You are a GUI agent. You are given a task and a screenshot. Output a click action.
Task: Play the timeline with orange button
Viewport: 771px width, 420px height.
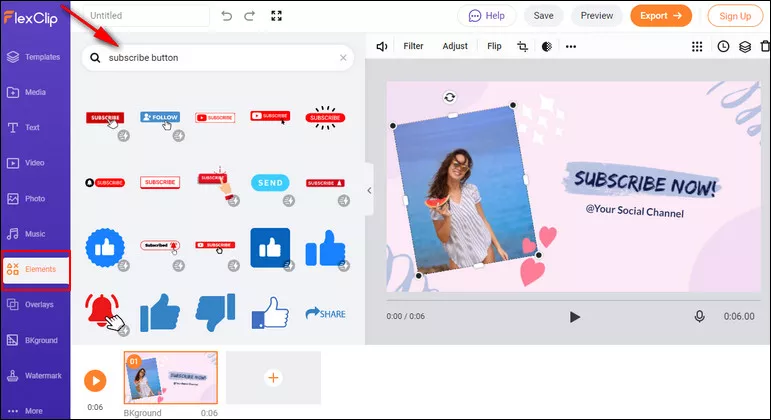tap(95, 381)
